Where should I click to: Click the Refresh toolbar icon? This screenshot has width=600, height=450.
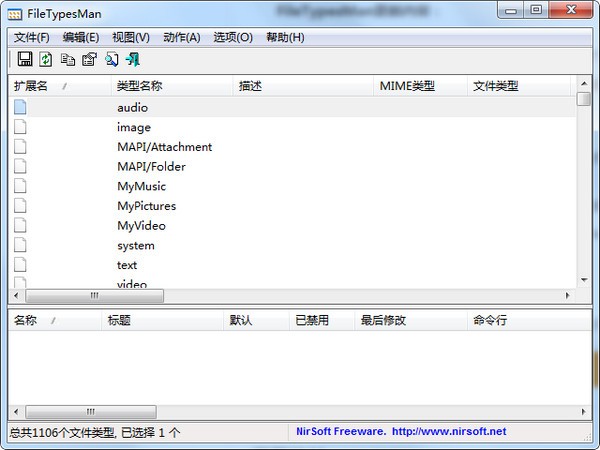(x=46, y=59)
